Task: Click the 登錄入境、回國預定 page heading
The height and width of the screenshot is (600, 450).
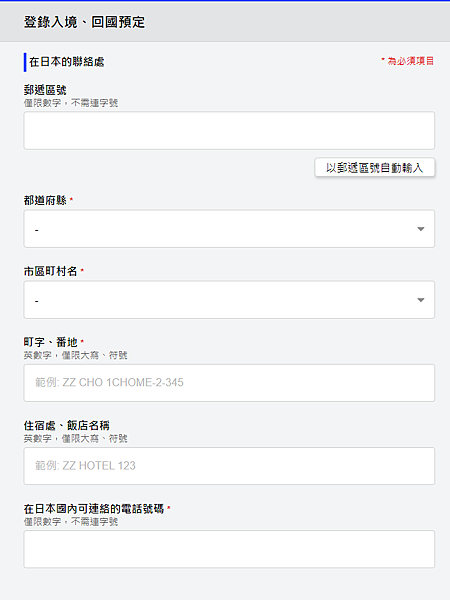Action: click(x=85, y=22)
